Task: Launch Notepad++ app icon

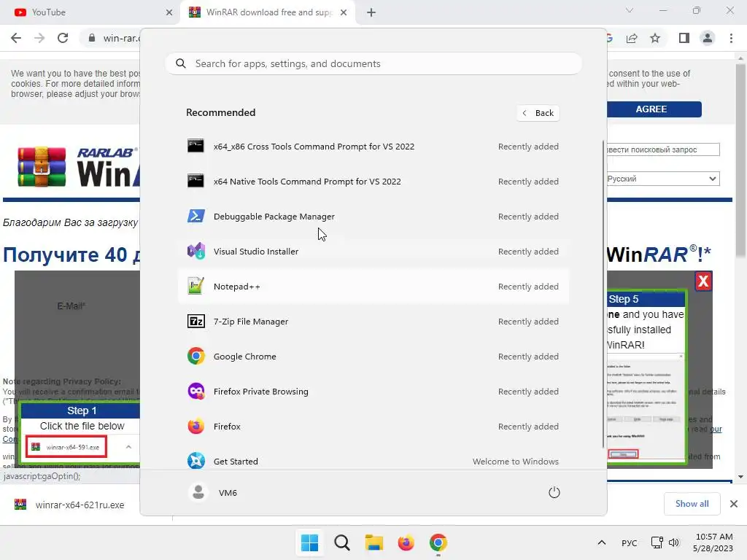Action: [196, 286]
